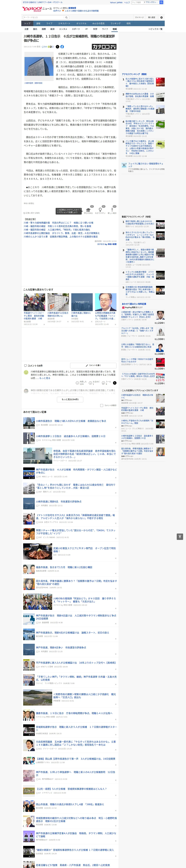Expand first comment via もっと見る link
Viewport: 186px width, 868px height.
click(x=45, y=378)
